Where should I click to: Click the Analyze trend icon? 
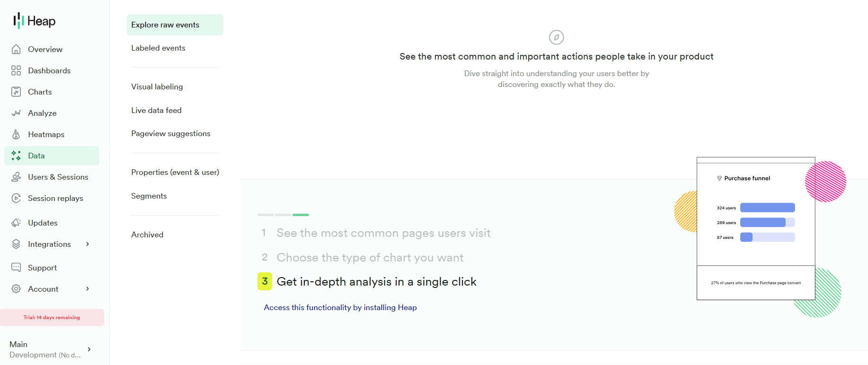[16, 113]
